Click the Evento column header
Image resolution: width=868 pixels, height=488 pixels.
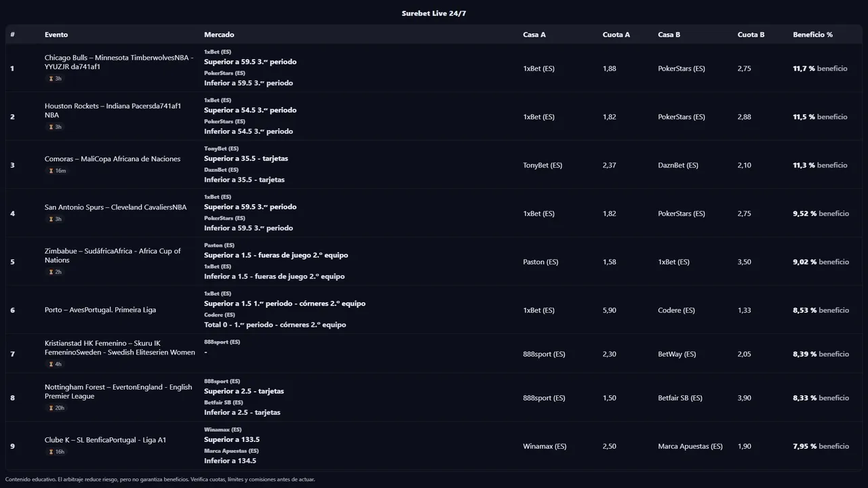click(56, 35)
